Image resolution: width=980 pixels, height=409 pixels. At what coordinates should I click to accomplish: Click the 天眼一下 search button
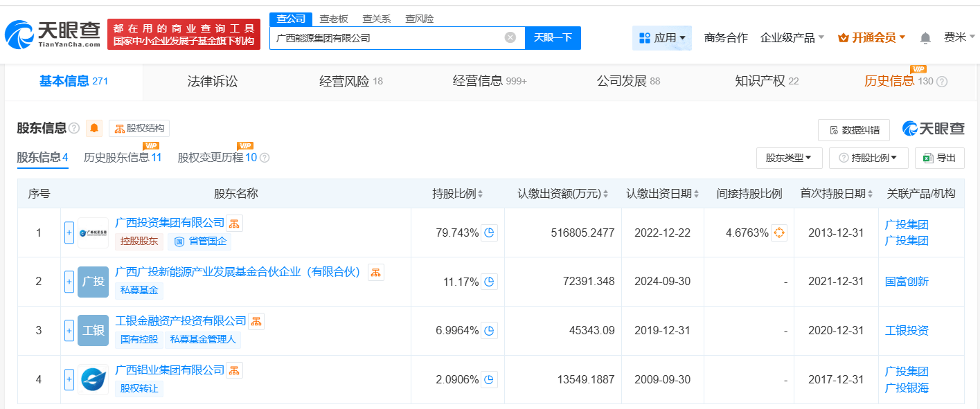tap(553, 38)
